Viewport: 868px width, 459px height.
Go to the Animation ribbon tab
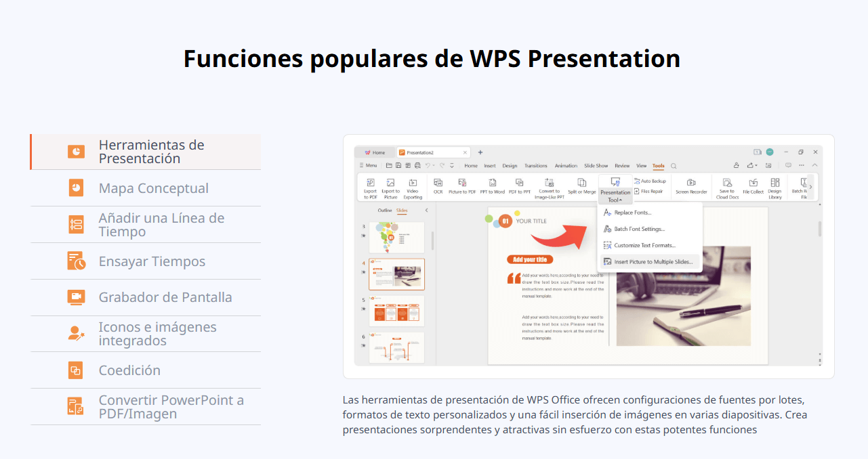tap(566, 165)
